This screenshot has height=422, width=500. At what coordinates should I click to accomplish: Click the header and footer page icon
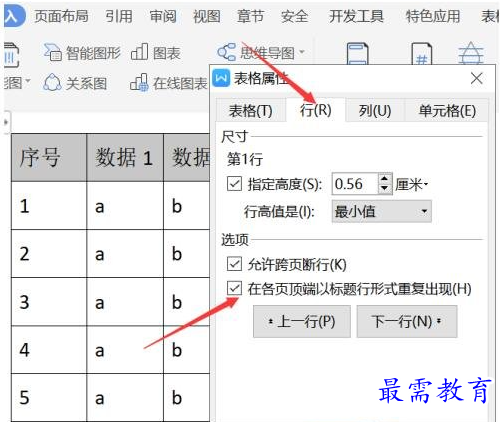coord(358,53)
